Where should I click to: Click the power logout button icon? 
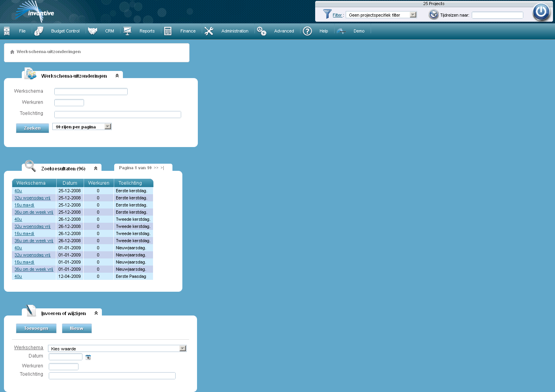(x=541, y=12)
